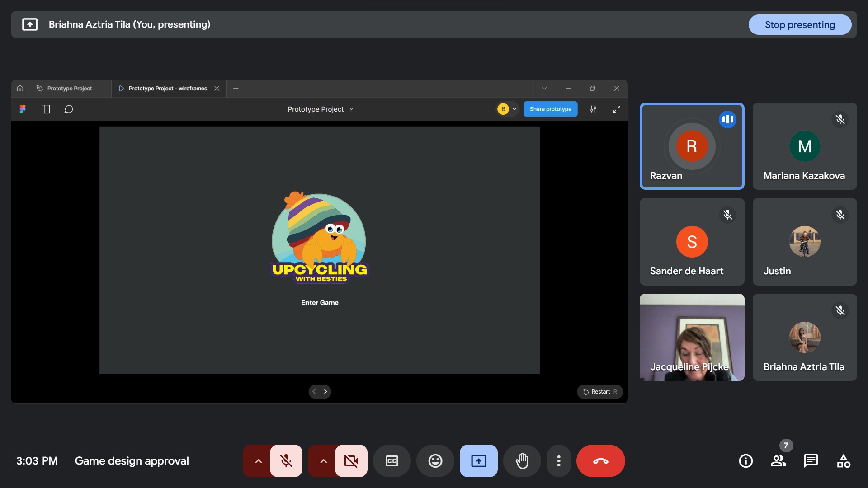The height and width of the screenshot is (488, 868).
Task: Click the Share prototype button
Action: [x=550, y=109]
